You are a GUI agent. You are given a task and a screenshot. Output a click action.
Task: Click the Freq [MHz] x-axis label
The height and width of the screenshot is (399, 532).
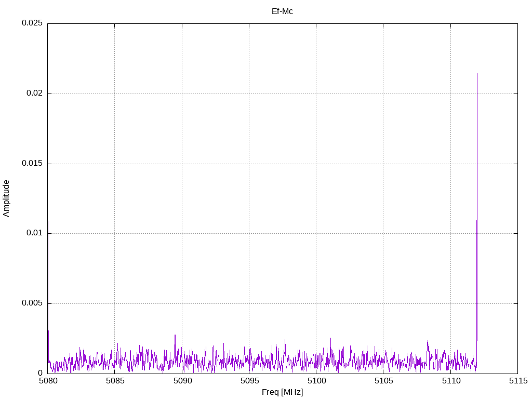(282, 392)
